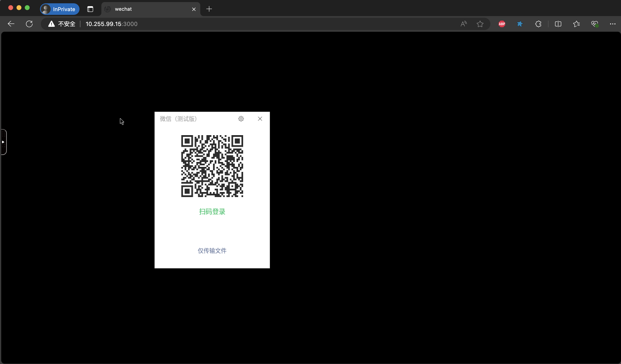Add page to favorites with star

(480, 24)
